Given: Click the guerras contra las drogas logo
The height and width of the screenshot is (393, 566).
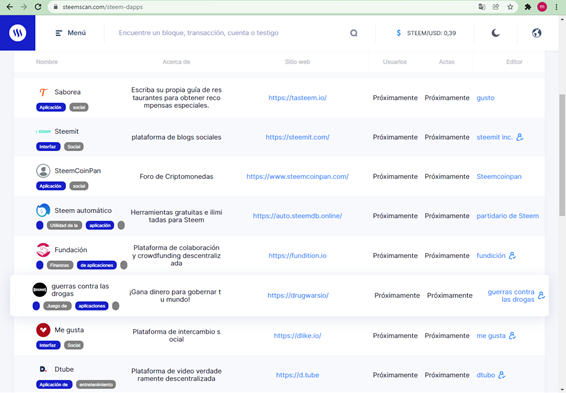Looking at the screenshot, I should pyautogui.click(x=40, y=289).
